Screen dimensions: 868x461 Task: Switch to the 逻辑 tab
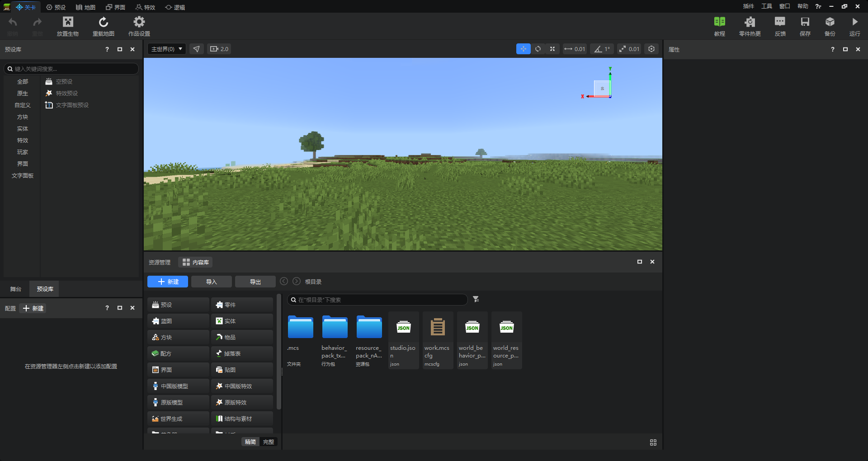tap(175, 7)
